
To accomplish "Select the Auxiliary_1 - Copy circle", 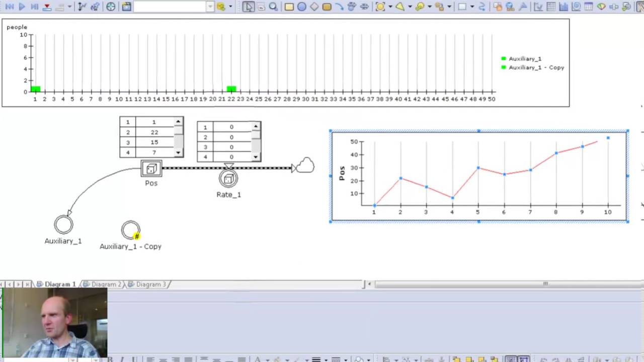I will (131, 230).
